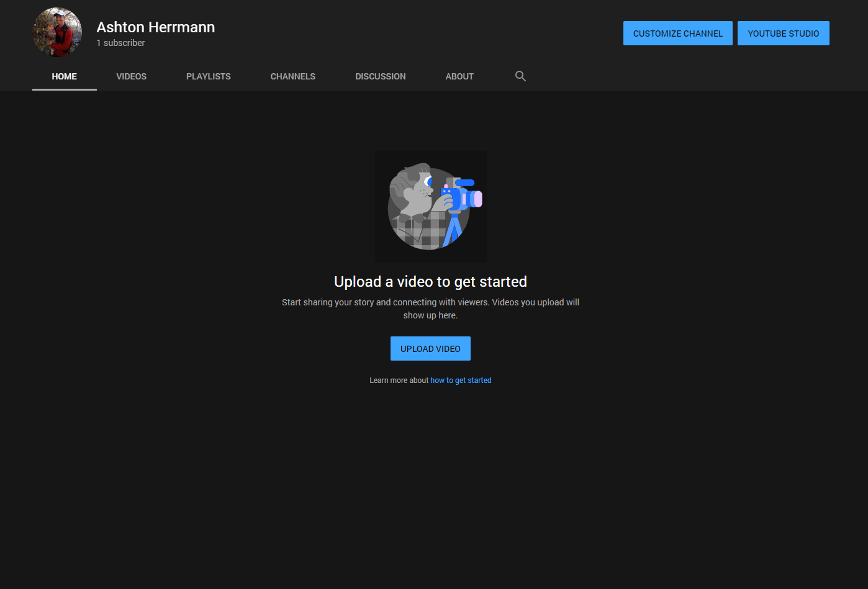Click the Upload Video button
This screenshot has height=589, width=868.
click(x=430, y=349)
